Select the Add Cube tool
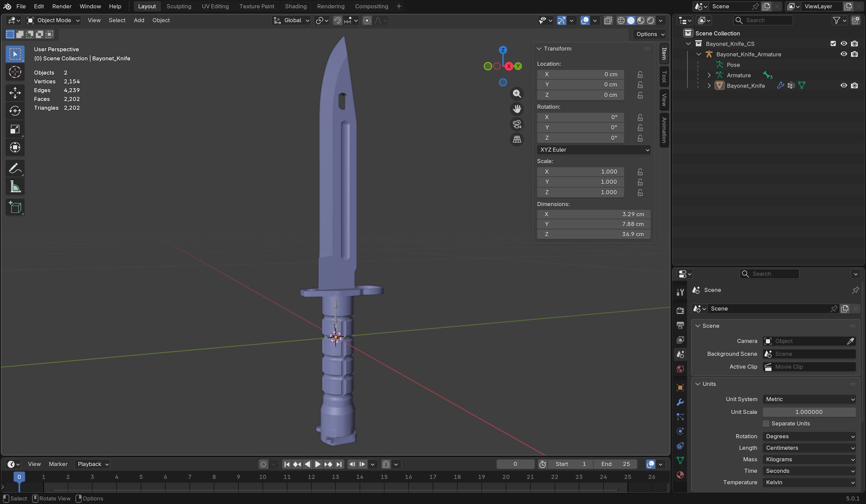The image size is (866, 504). click(x=15, y=207)
